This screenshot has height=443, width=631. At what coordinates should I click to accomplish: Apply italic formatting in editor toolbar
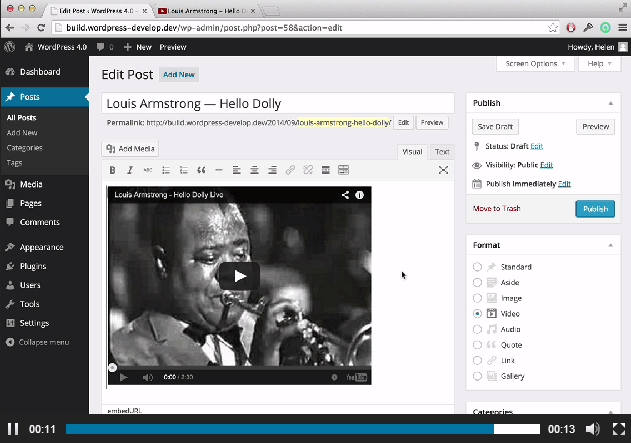[x=130, y=170]
